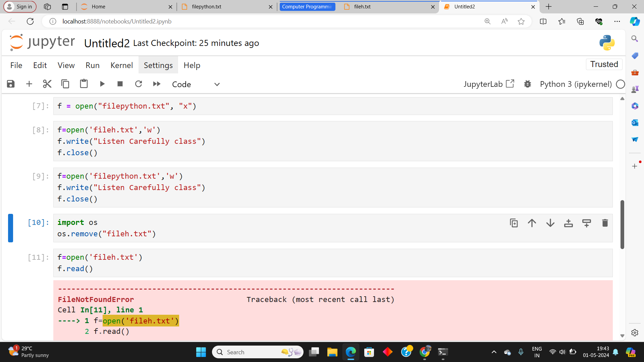644x362 pixels.
Task: Duplicate cell 10 using the copy icon
Action: point(514,223)
